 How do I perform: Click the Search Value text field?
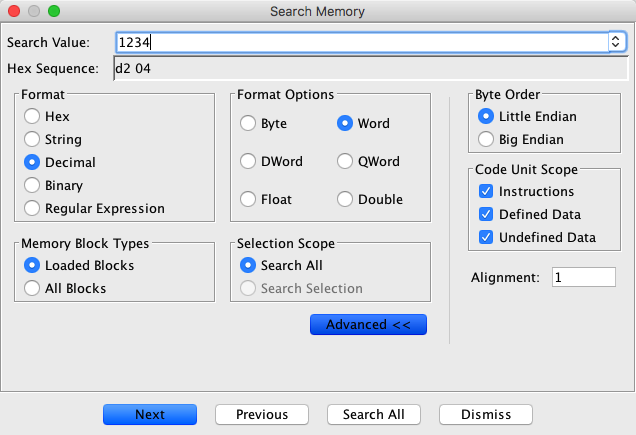click(x=360, y=42)
